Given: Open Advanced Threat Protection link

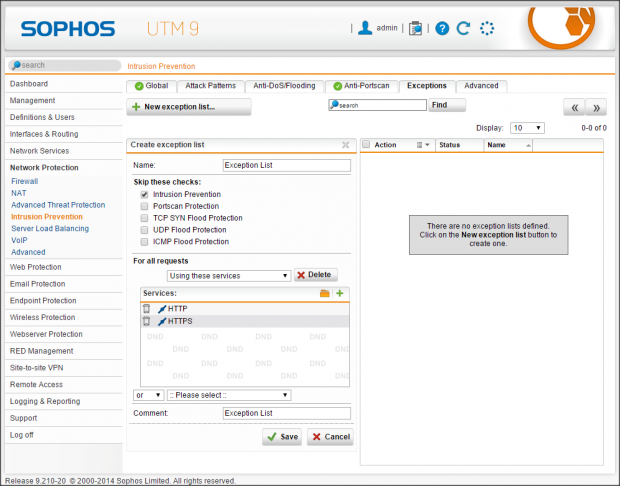Looking at the screenshot, I should 58,205.
